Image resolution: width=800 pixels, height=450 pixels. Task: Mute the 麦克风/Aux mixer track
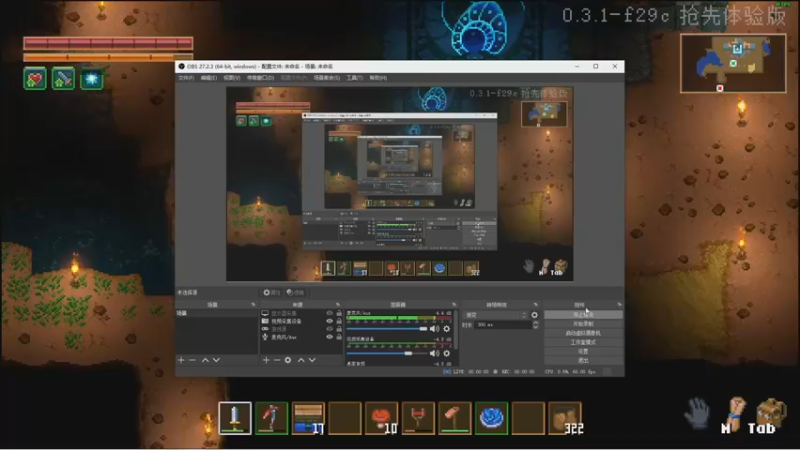point(435,329)
